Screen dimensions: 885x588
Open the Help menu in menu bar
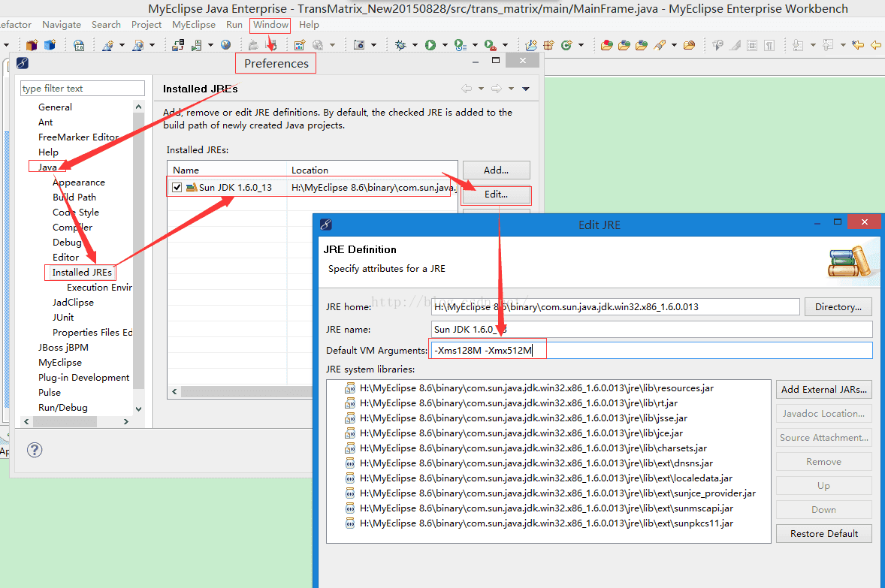click(x=309, y=25)
